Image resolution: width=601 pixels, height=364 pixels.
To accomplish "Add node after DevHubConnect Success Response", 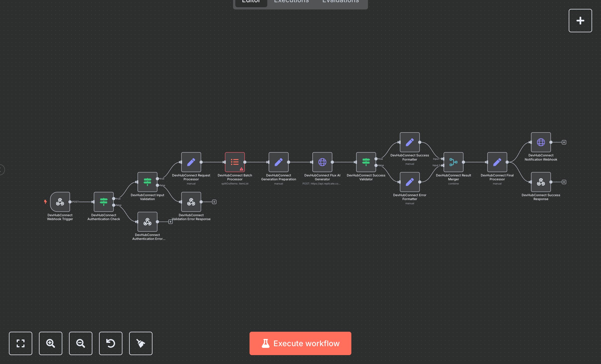I will pyautogui.click(x=564, y=182).
